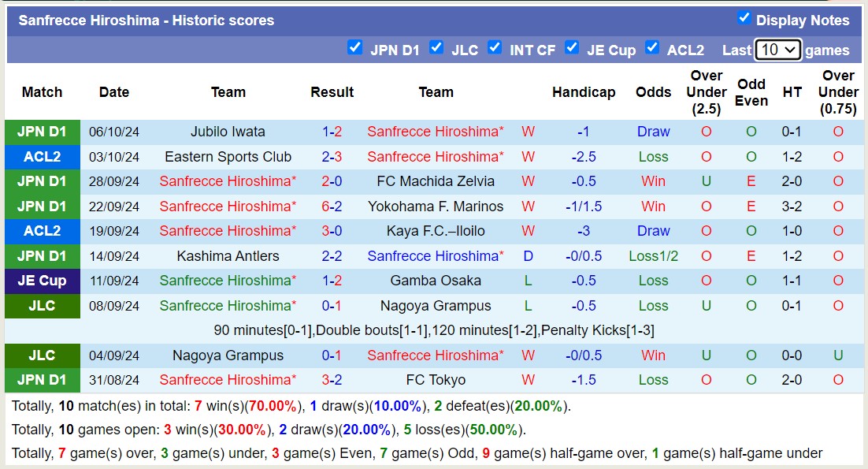Screen dimensions: 868x469
Task: Click the Over Under (2.5) column header
Action: pyautogui.click(x=706, y=92)
